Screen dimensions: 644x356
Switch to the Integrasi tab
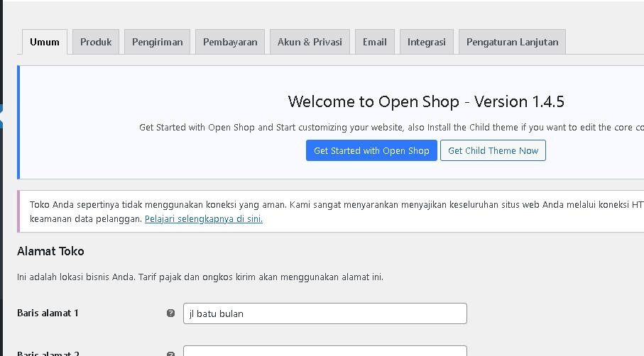pyautogui.click(x=426, y=42)
